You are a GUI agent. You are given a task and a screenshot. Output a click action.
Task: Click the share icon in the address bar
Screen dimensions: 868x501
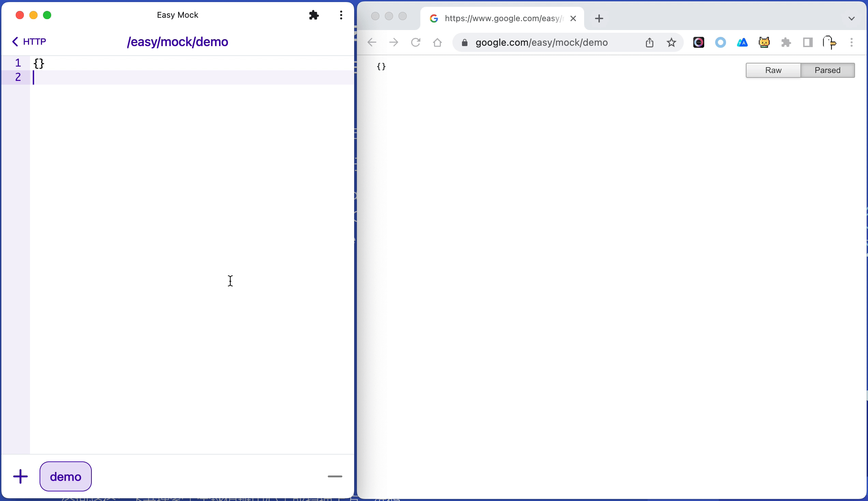649,42
